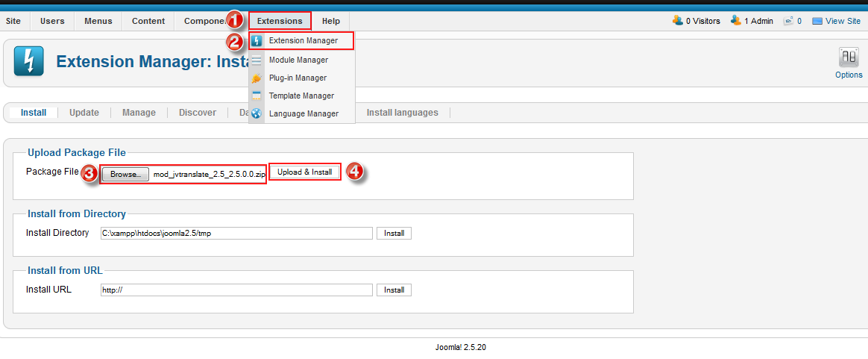The image size is (868, 359).
Task: Switch to the Discover tab
Action: 197,113
